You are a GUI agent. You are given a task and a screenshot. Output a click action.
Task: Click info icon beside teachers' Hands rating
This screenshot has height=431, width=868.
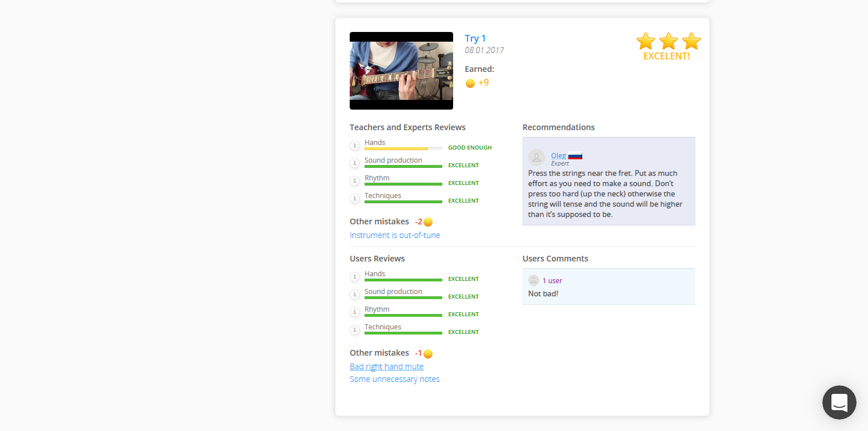(x=354, y=146)
